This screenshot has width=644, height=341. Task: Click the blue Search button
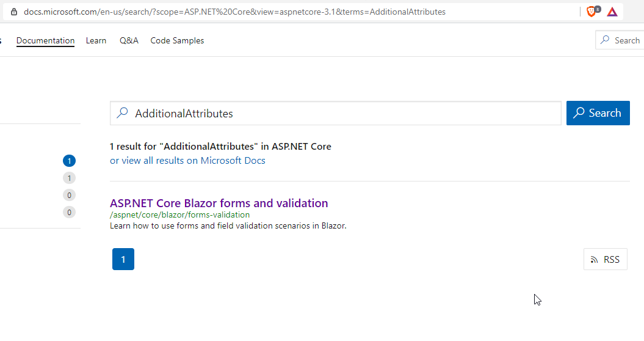[598, 113]
